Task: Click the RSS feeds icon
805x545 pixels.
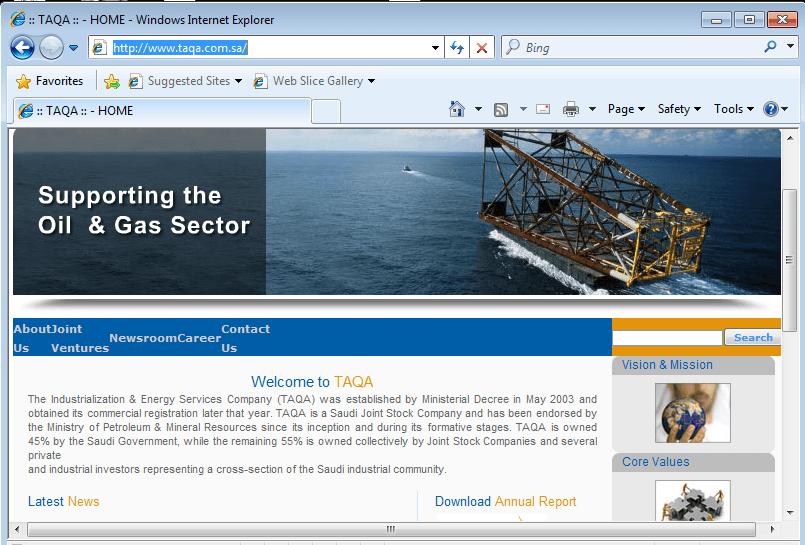Action: point(501,109)
